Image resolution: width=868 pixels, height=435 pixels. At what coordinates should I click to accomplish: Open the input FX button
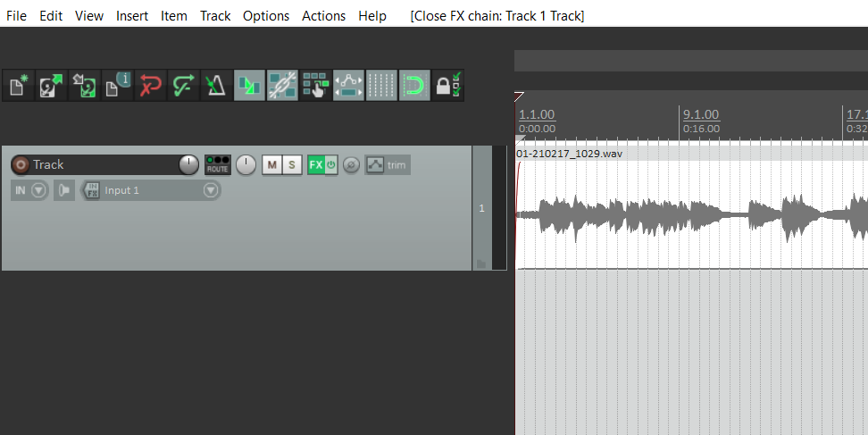[92, 190]
